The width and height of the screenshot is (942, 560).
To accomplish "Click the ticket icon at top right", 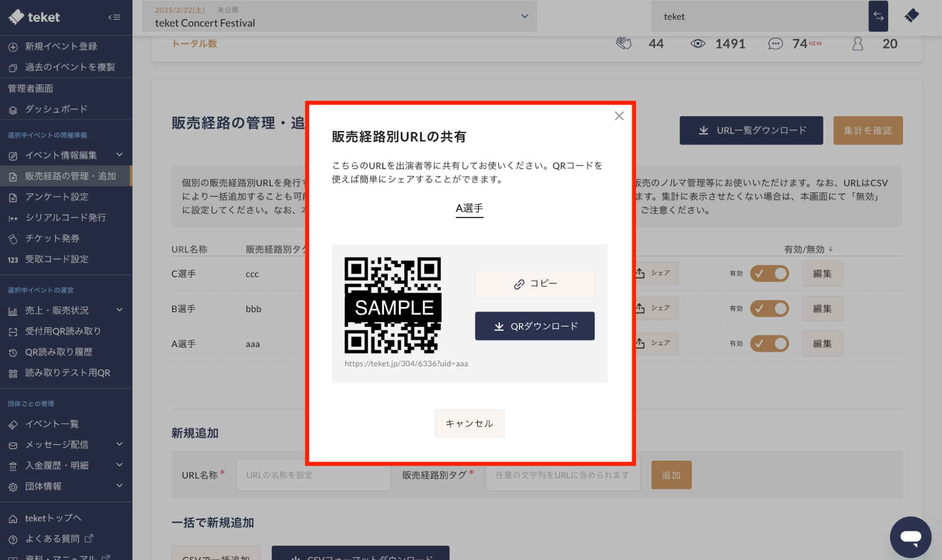I will 912,16.
